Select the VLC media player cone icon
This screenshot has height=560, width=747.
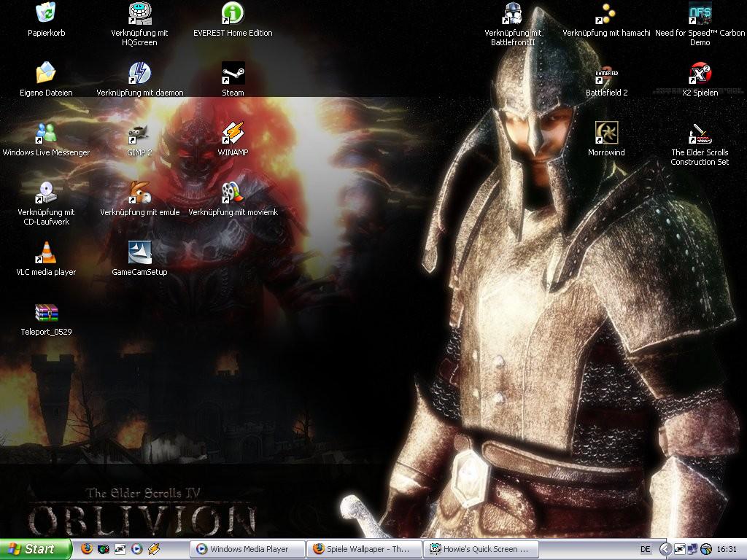[46, 252]
